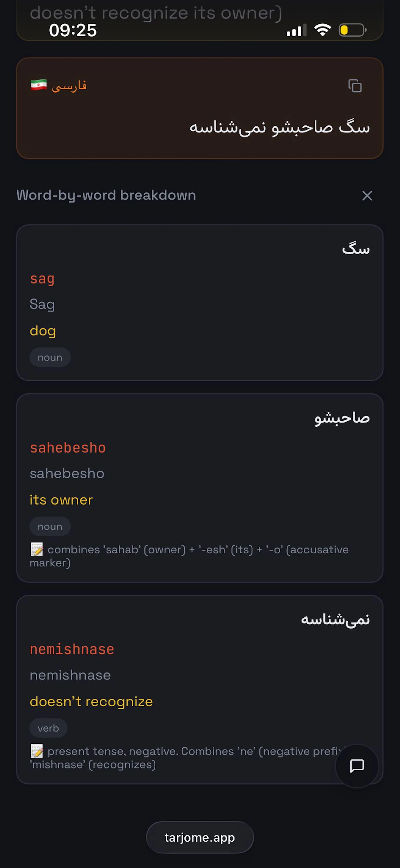Tap the battery indicator in status bar
The width and height of the screenshot is (400, 868).
(351, 30)
